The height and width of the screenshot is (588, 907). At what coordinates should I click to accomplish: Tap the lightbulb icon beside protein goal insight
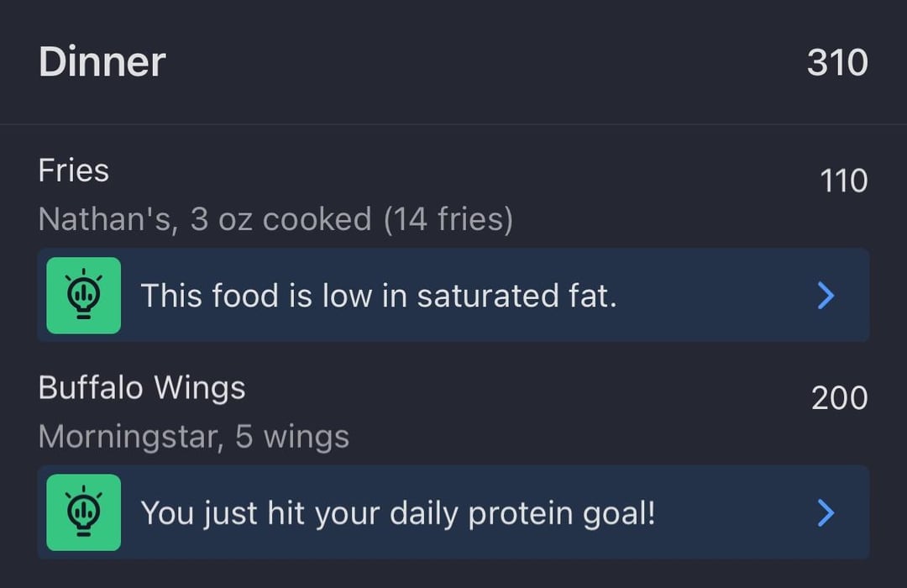pyautogui.click(x=84, y=512)
